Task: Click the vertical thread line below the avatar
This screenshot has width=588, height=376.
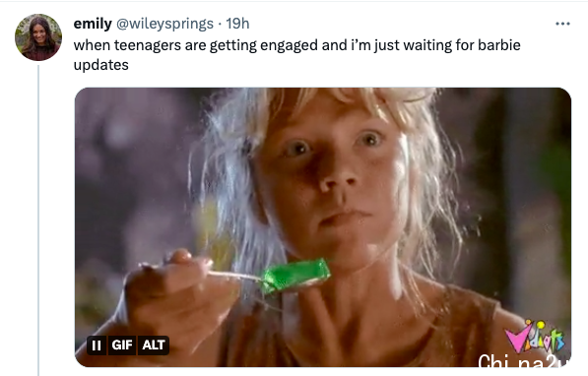Action: point(38,220)
